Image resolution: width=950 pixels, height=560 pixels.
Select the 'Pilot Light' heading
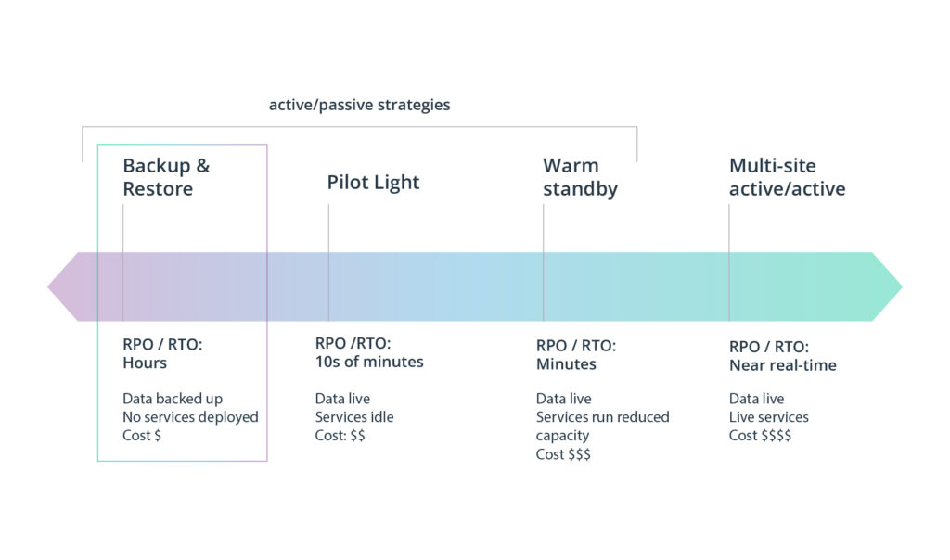(373, 183)
